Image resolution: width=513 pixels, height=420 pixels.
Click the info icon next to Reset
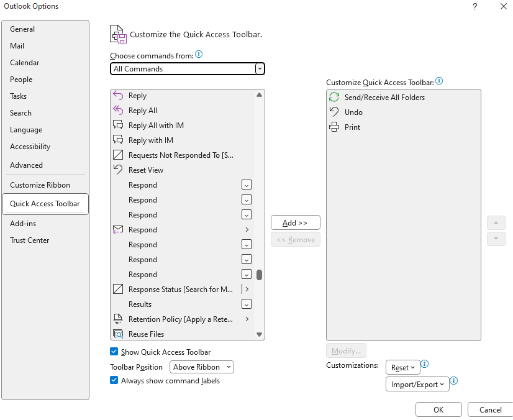[424, 363]
